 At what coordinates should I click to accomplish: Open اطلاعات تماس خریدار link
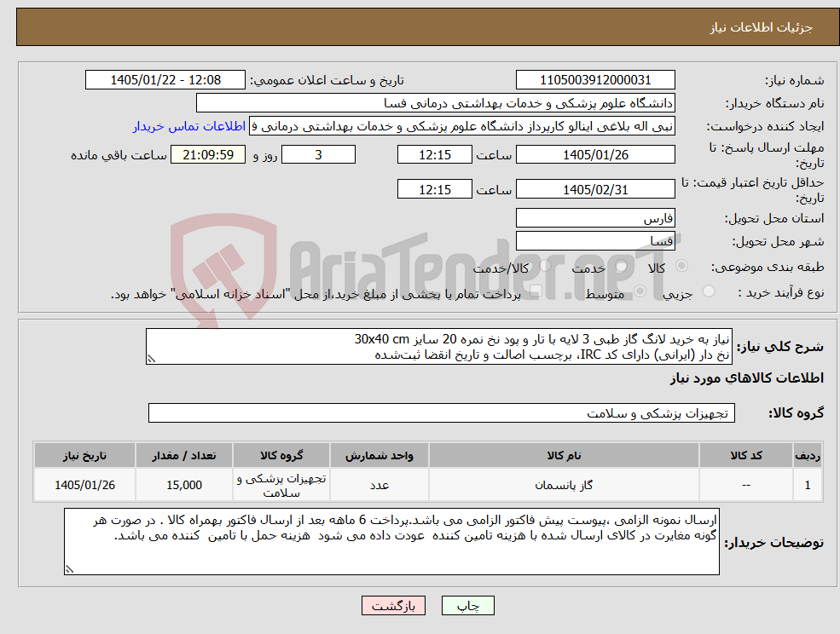point(189,126)
